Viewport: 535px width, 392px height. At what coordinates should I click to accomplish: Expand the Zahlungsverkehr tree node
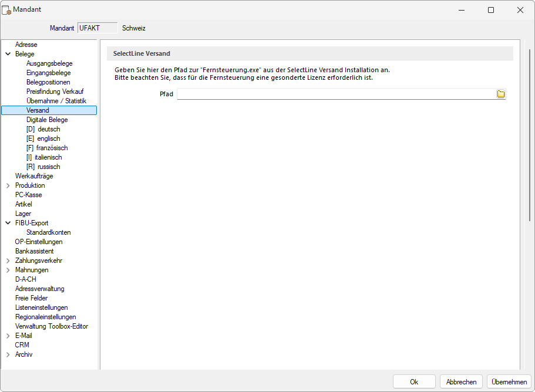pyautogui.click(x=8, y=261)
